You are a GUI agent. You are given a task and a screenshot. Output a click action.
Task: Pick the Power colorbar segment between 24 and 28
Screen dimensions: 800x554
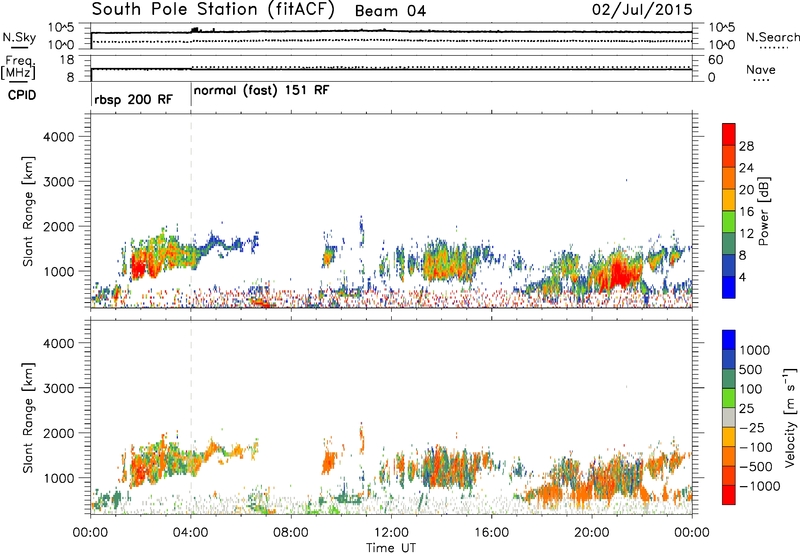tap(729, 156)
